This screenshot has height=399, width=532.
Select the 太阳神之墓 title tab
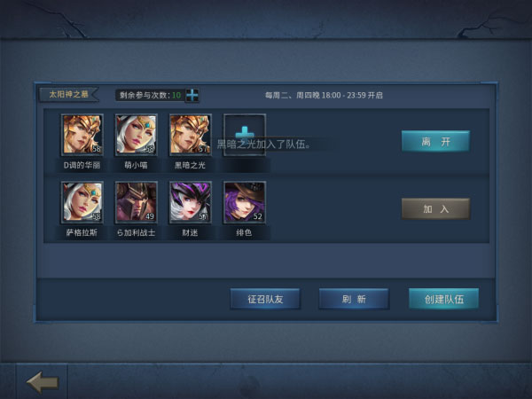[69, 94]
